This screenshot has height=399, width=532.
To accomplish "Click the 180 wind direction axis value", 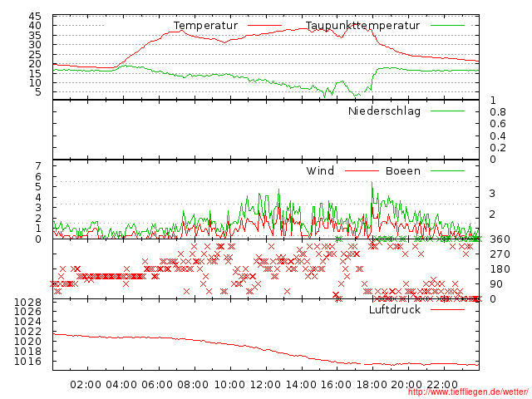I will (500, 269).
